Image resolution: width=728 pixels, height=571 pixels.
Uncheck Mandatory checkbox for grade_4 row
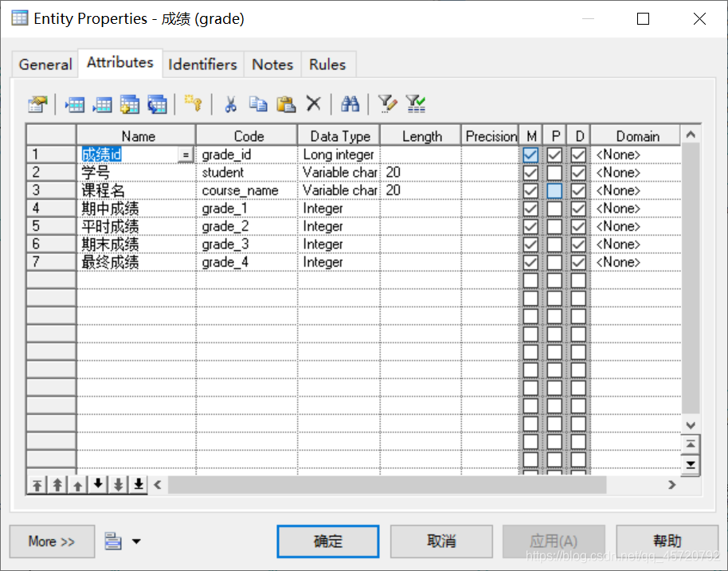coord(530,262)
